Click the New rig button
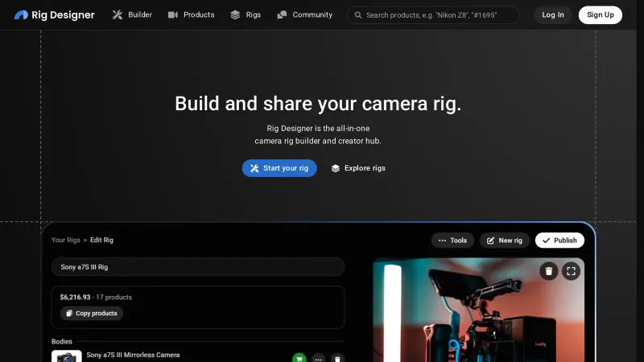Image resolution: width=644 pixels, height=362 pixels. click(505, 241)
